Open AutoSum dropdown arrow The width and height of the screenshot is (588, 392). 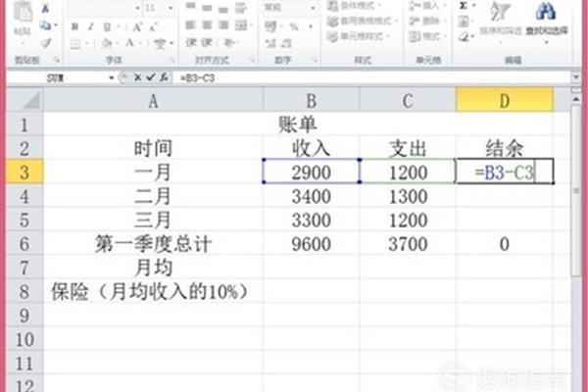pyautogui.click(x=473, y=6)
